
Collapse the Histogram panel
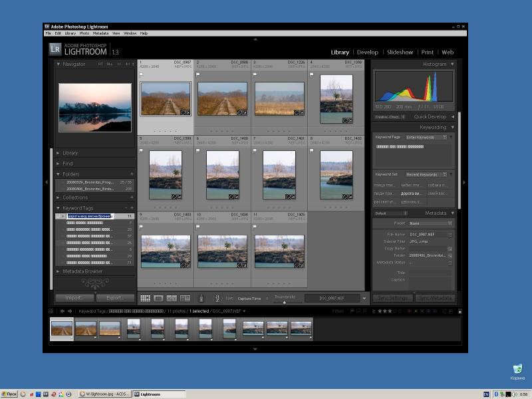[x=452, y=64]
